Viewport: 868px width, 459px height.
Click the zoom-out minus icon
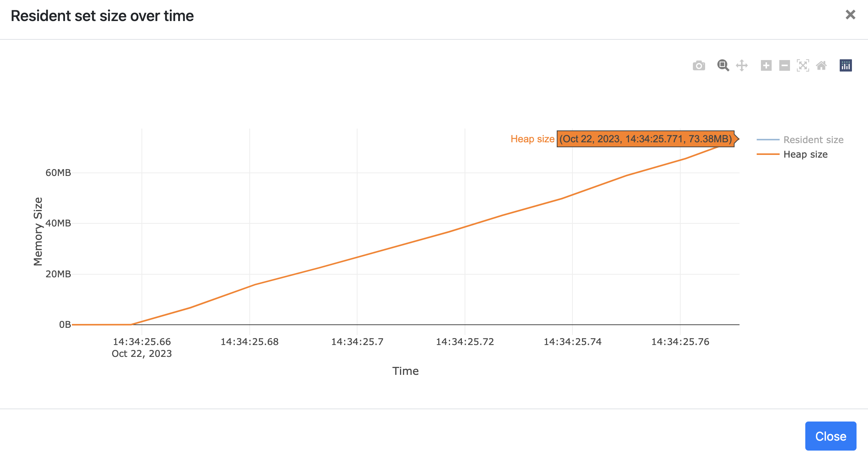coord(783,64)
